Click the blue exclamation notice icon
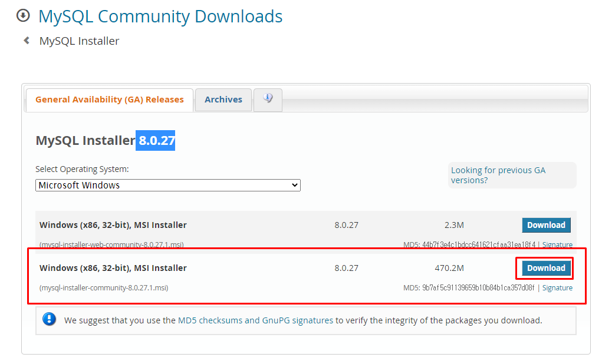Viewport: 602px width, 364px height. pos(49,319)
